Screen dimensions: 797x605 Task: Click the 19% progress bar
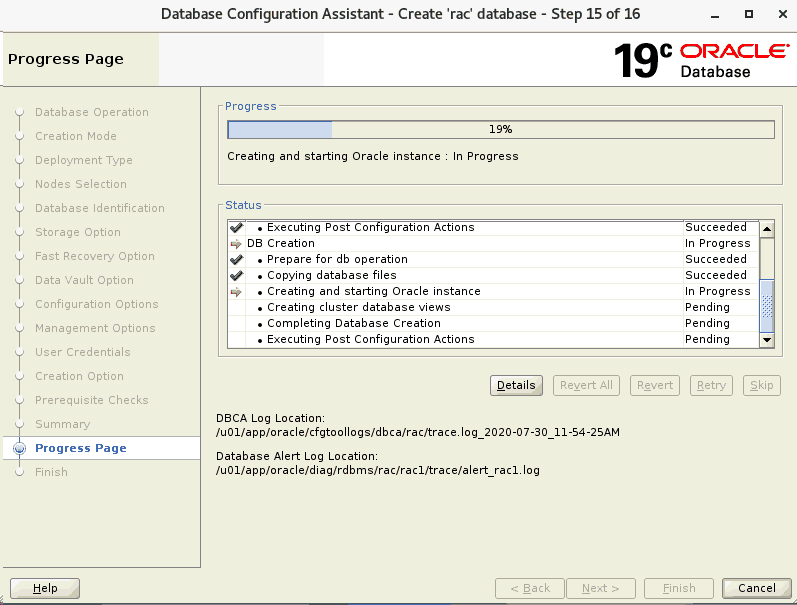501,130
